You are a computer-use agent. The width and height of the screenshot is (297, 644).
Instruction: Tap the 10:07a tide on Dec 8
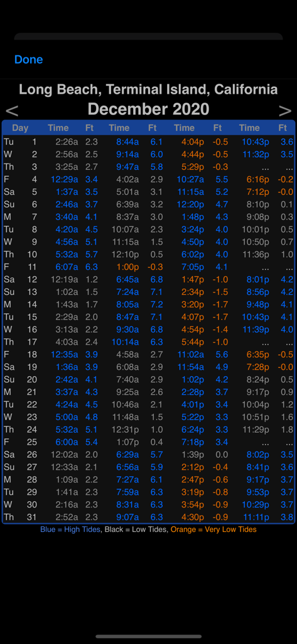125,230
